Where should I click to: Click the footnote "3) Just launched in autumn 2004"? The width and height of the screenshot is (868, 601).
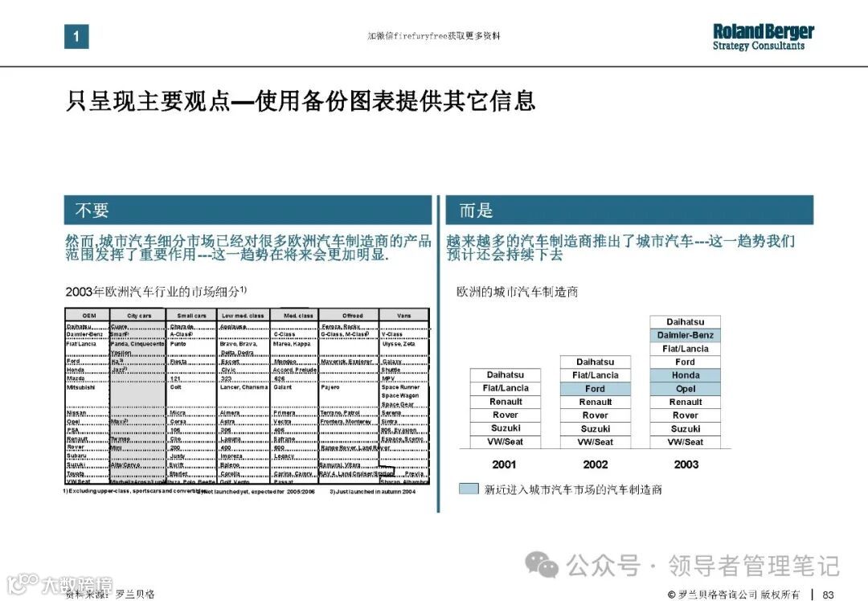coord(372,492)
